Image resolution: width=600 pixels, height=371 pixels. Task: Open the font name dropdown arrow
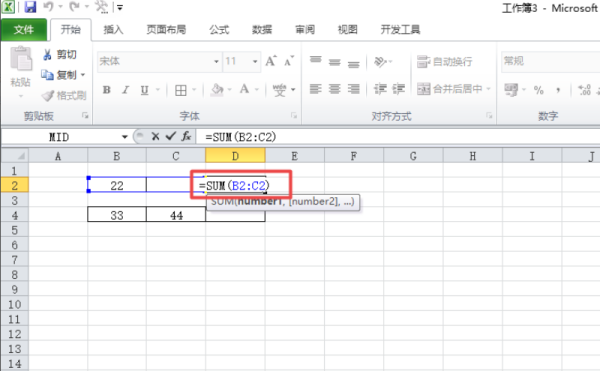(216, 61)
